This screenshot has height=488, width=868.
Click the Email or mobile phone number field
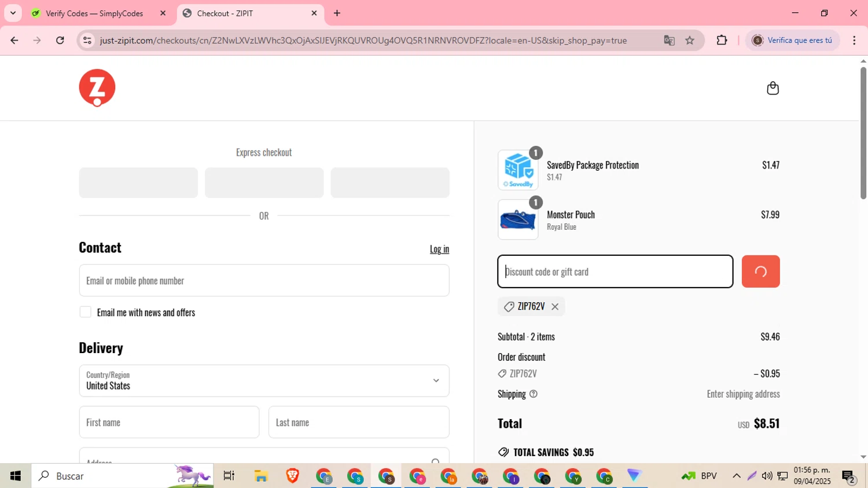(x=264, y=281)
